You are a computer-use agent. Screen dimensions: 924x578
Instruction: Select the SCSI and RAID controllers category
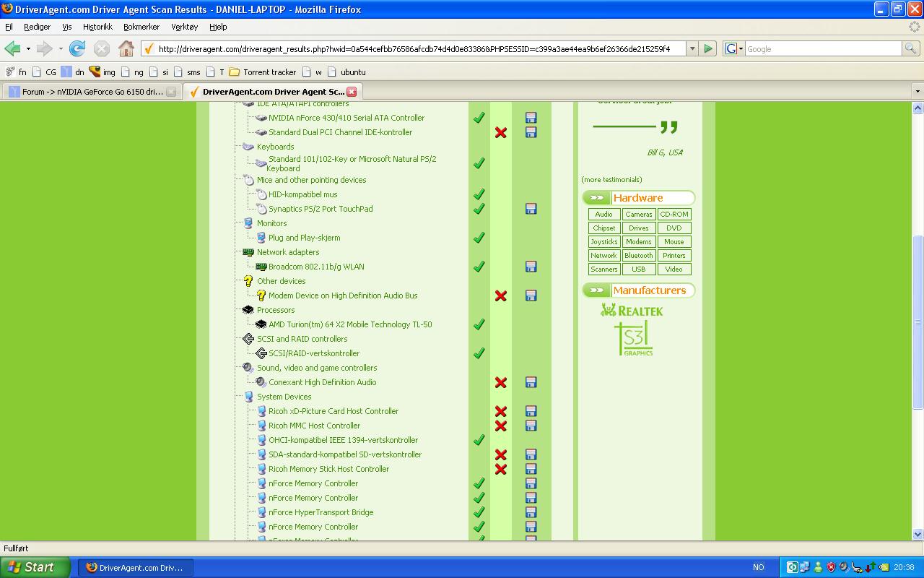click(x=302, y=339)
